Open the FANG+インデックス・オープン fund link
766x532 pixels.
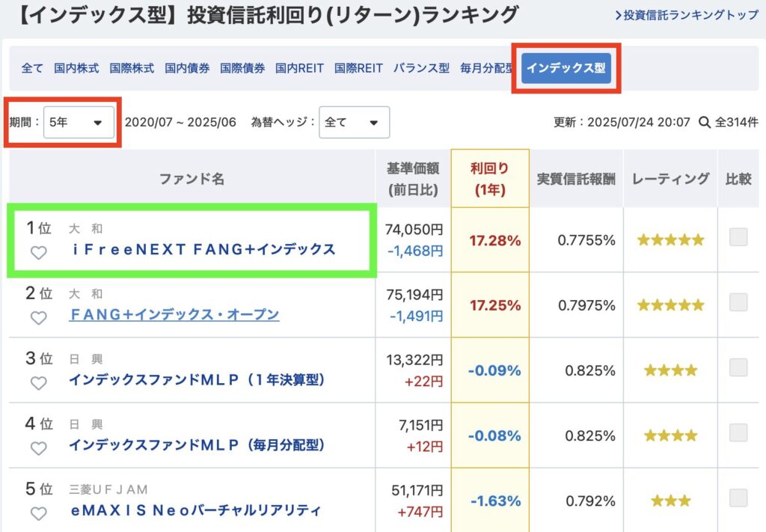pyautogui.click(x=174, y=314)
